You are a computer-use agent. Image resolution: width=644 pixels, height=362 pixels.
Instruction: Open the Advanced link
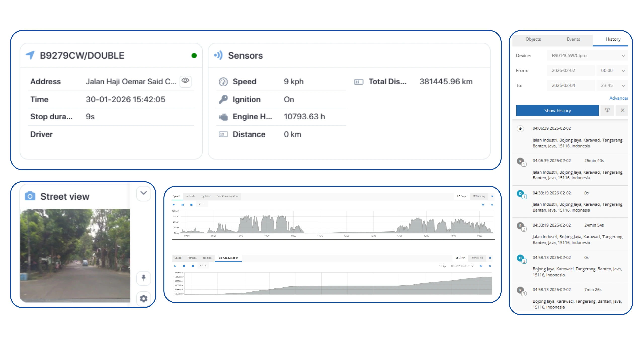coord(618,98)
